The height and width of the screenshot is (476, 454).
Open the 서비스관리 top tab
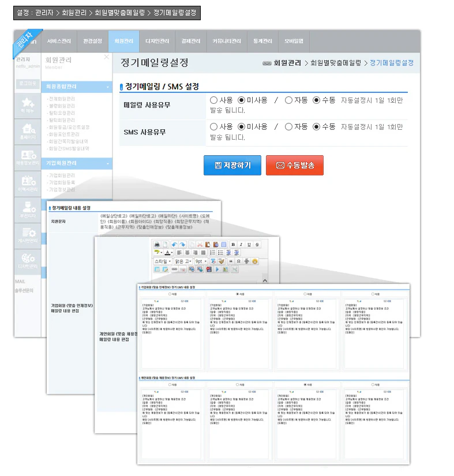point(59,41)
